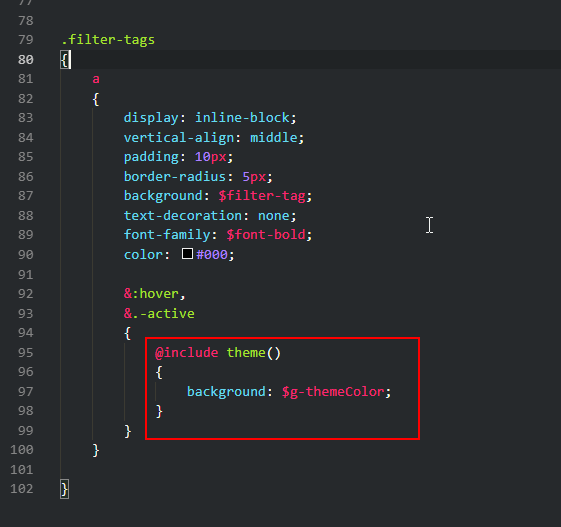Click the @include keyword

tap(187, 353)
